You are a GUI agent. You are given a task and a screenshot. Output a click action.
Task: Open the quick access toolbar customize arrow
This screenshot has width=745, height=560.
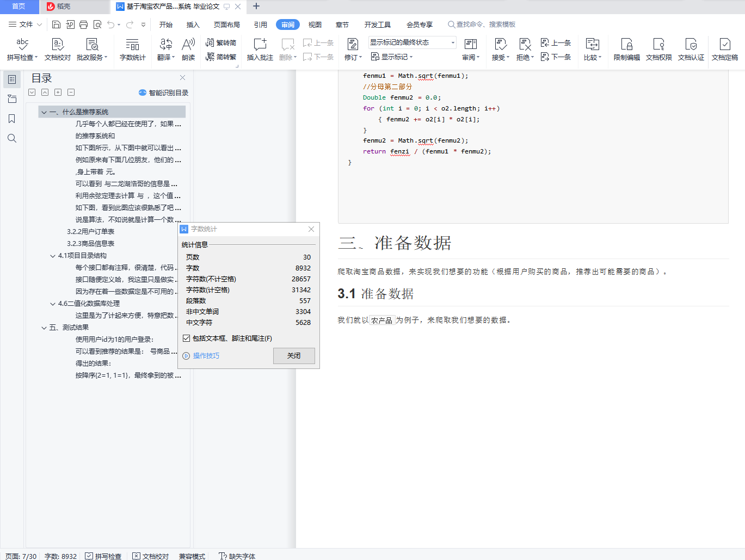pos(144,24)
